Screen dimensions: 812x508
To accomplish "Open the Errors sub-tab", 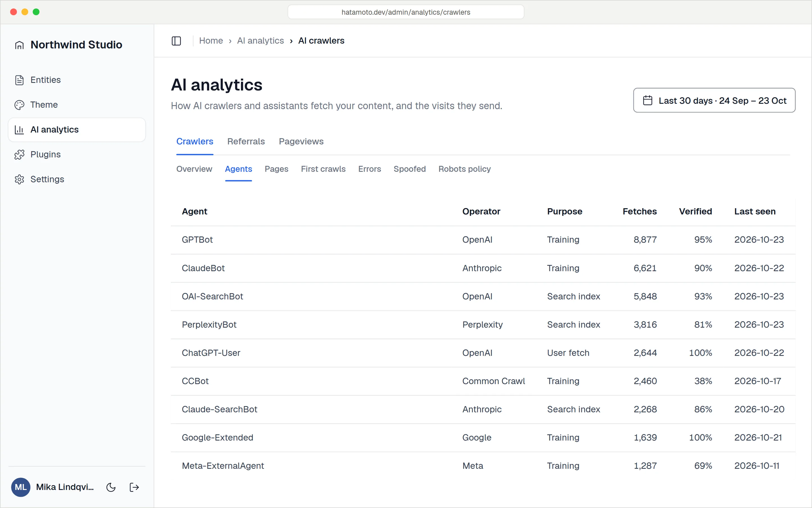I will (369, 169).
